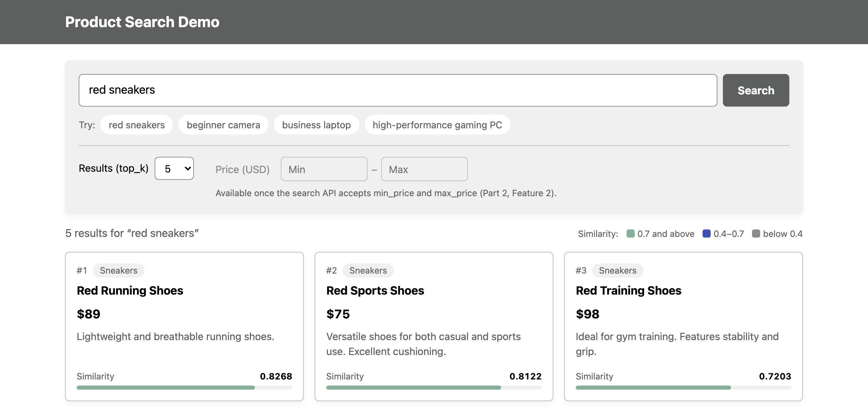Click the Sneakers tag on result #3
This screenshot has height=410, width=868.
[x=617, y=271]
